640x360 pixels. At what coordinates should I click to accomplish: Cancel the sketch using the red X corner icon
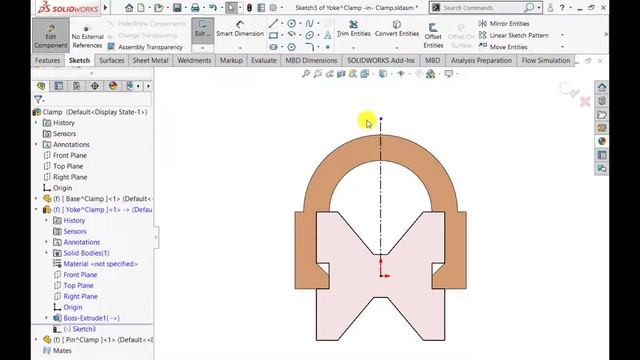(x=585, y=102)
